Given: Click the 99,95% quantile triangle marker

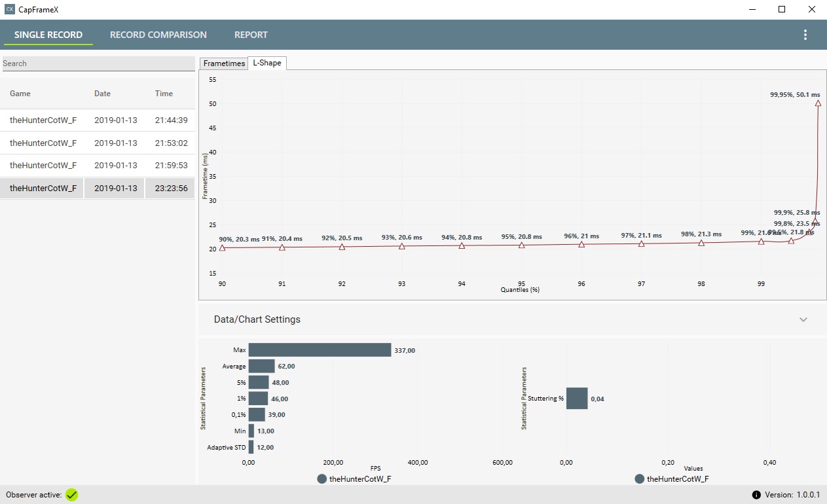Looking at the screenshot, I should [818, 103].
